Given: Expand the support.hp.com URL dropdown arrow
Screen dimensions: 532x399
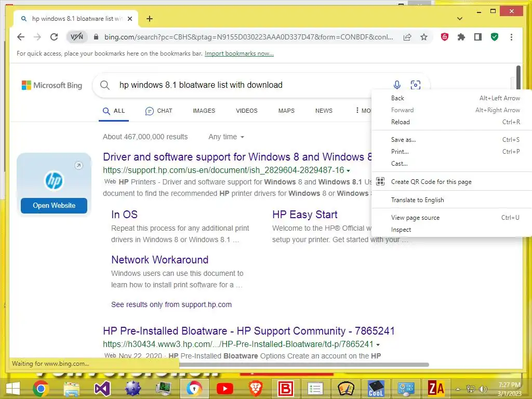Looking at the screenshot, I should point(349,170).
